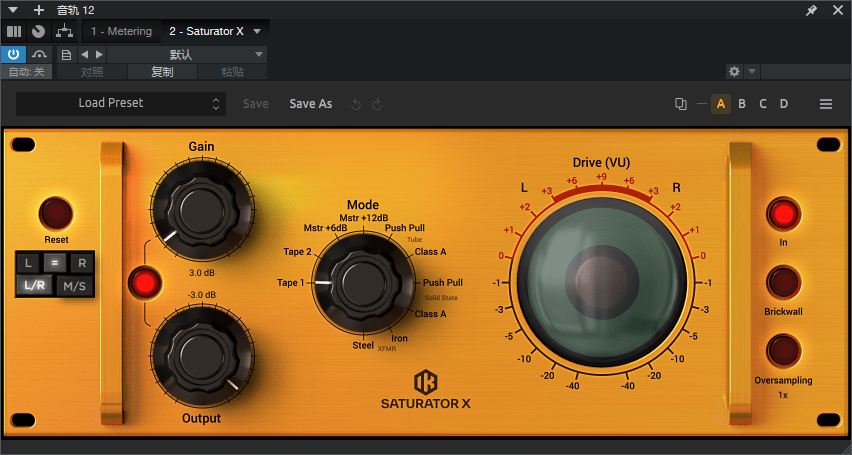Select the = linked channels button
The width and height of the screenshot is (852, 455).
click(55, 264)
